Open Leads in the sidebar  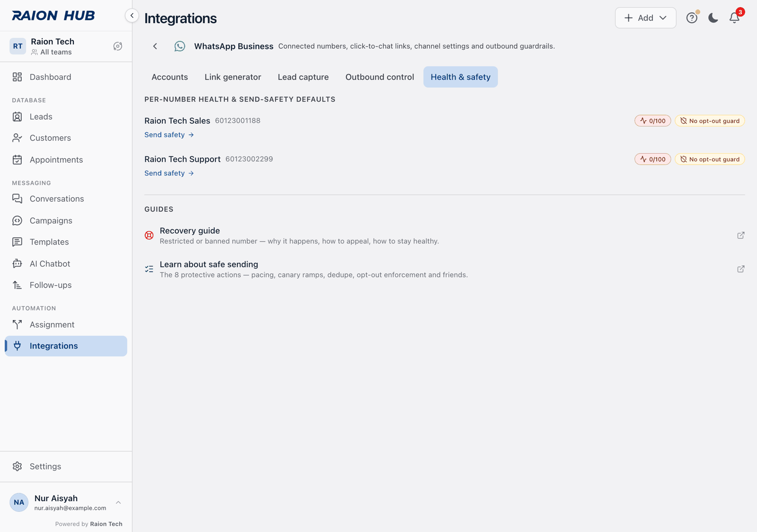click(x=66, y=117)
